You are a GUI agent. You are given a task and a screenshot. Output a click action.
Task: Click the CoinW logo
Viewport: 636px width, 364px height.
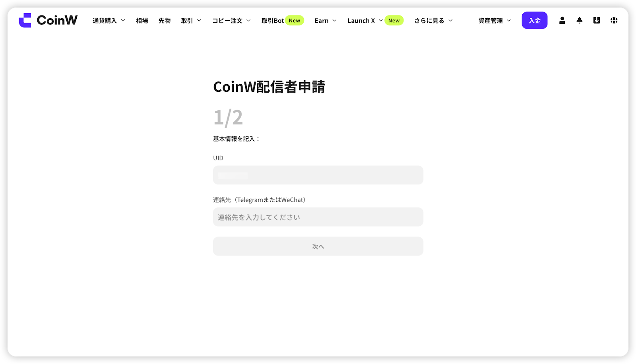pyautogui.click(x=48, y=20)
